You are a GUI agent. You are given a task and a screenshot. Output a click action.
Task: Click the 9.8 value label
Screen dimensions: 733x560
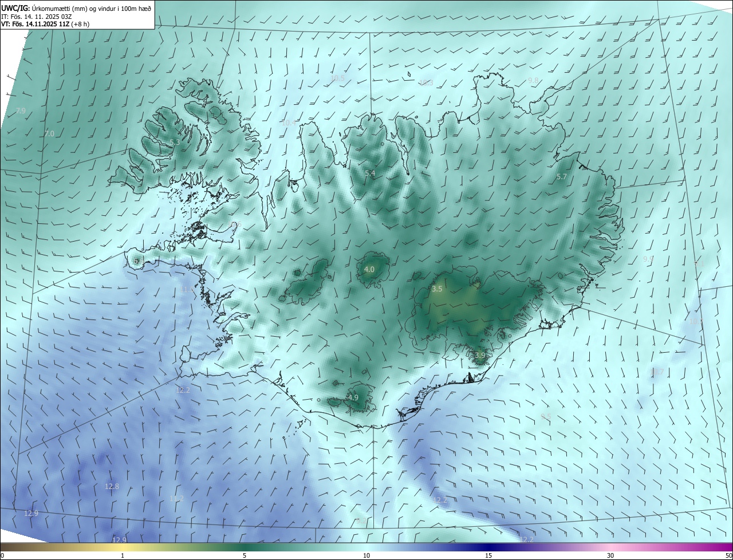[x=533, y=80]
